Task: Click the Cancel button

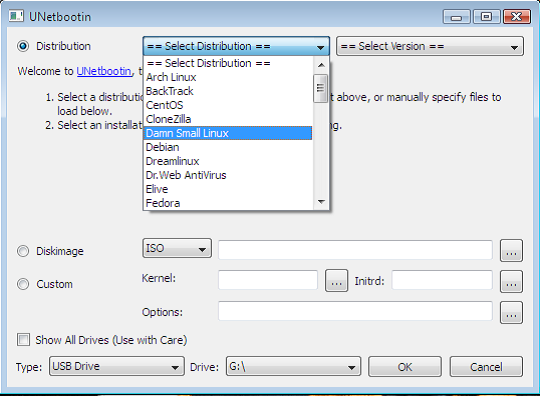Action: (486, 366)
